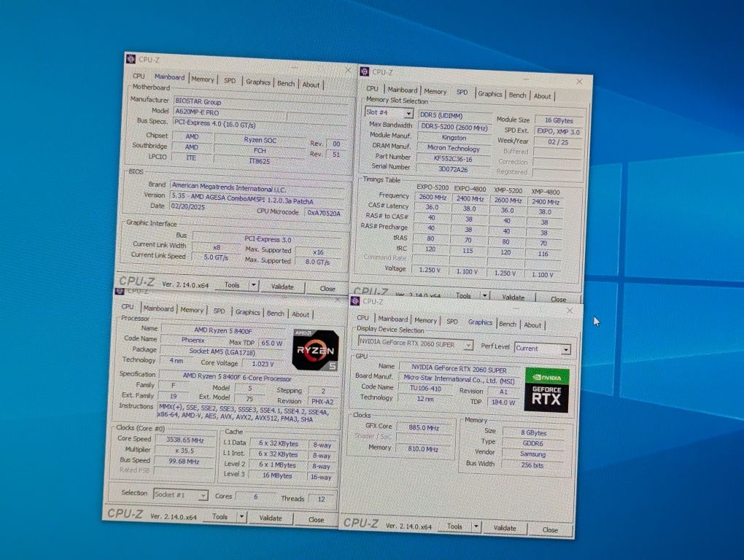Click the model value 'A620MP-E PRO'

point(230,112)
